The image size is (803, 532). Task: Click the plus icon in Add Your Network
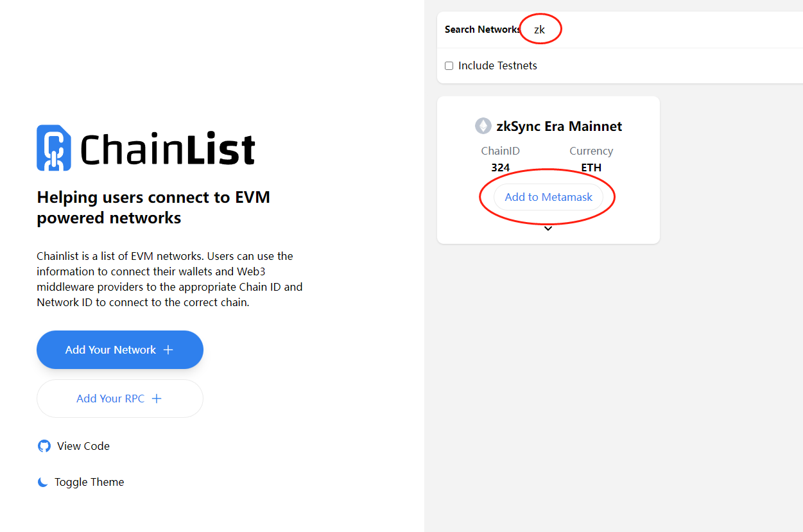[168, 350]
